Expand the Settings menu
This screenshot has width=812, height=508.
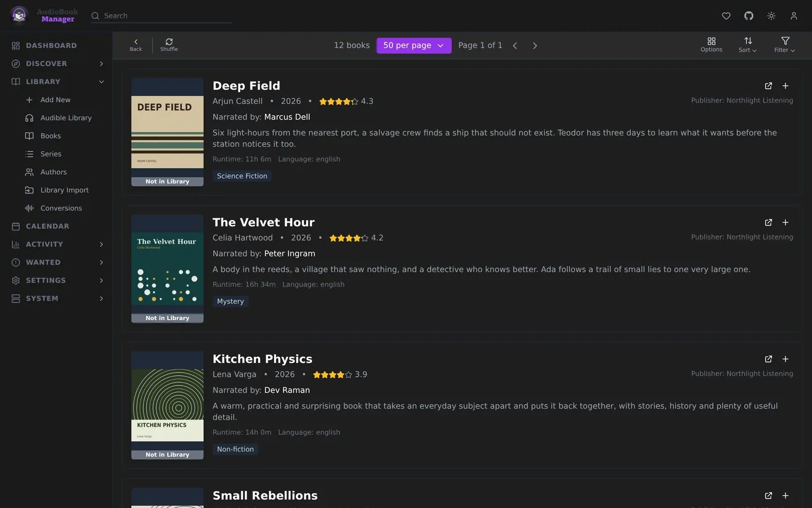56,281
